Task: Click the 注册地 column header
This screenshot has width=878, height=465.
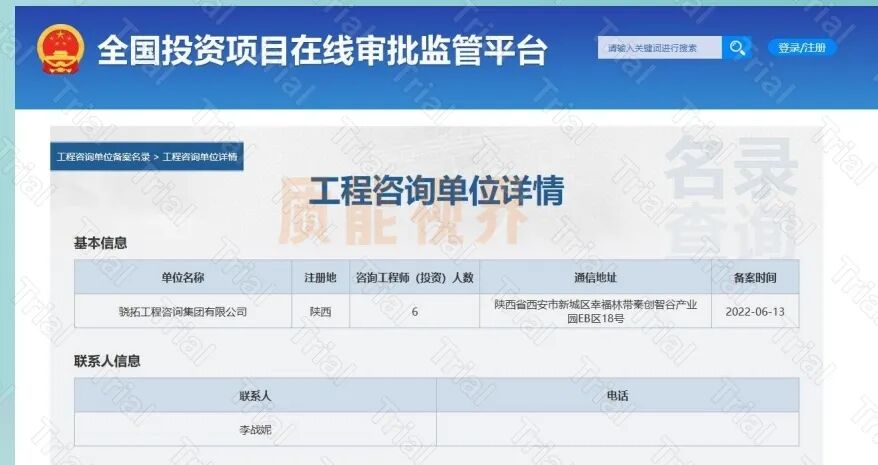Action: [x=320, y=277]
